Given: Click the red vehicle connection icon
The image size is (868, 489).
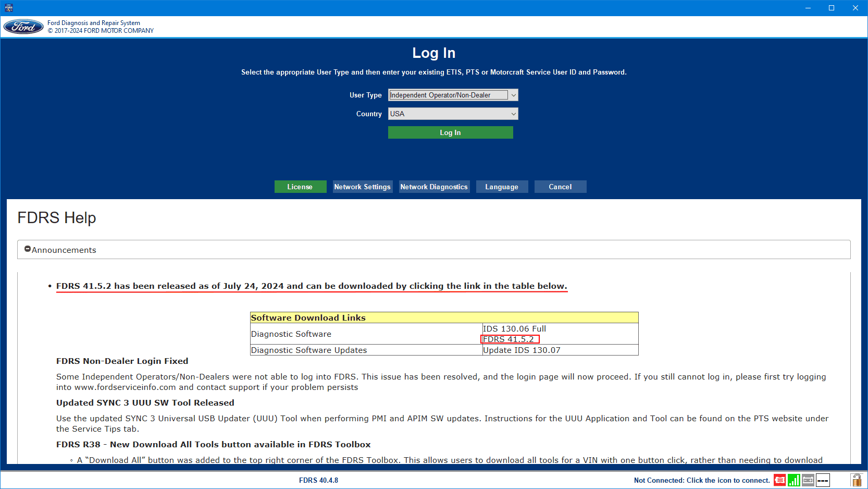Looking at the screenshot, I should coord(779,480).
